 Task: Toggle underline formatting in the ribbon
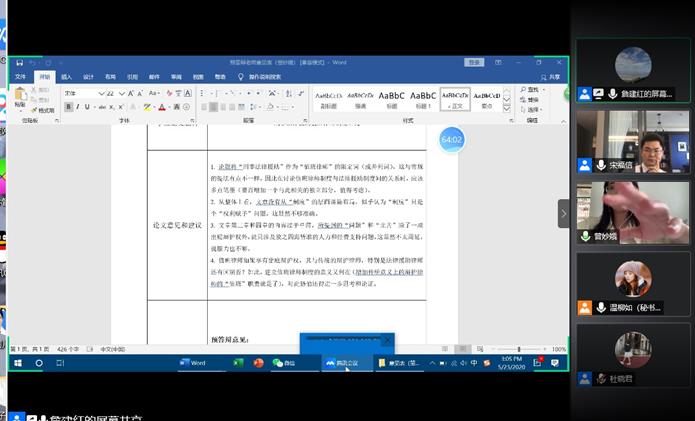(88, 106)
